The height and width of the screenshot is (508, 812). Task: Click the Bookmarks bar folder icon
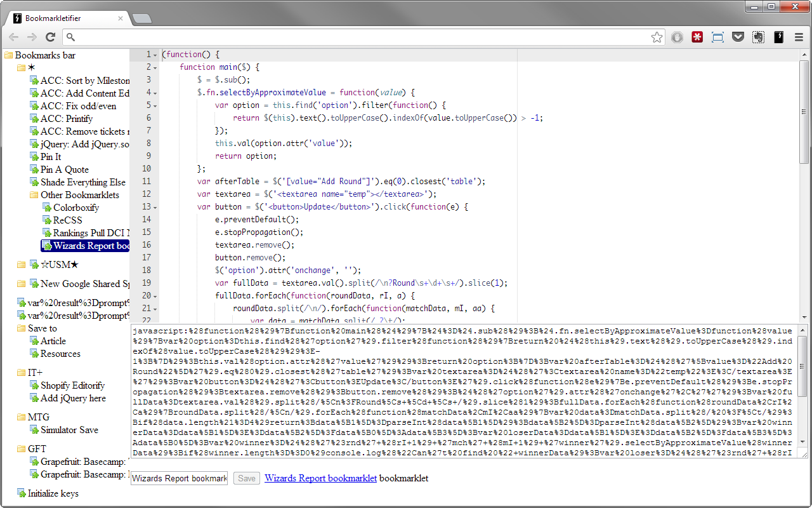pos(8,55)
